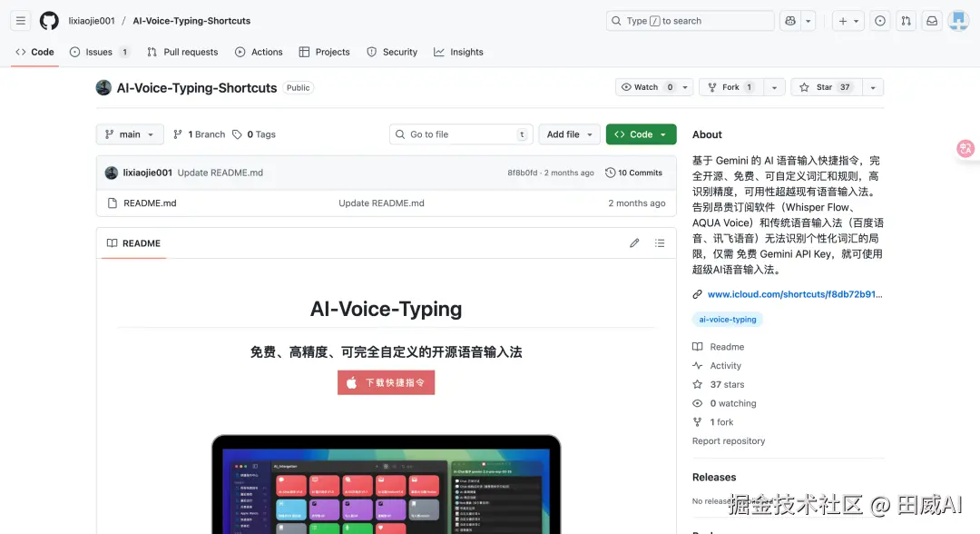Select the ai-voice-typing topic tag
This screenshot has width=980, height=534.
click(728, 320)
